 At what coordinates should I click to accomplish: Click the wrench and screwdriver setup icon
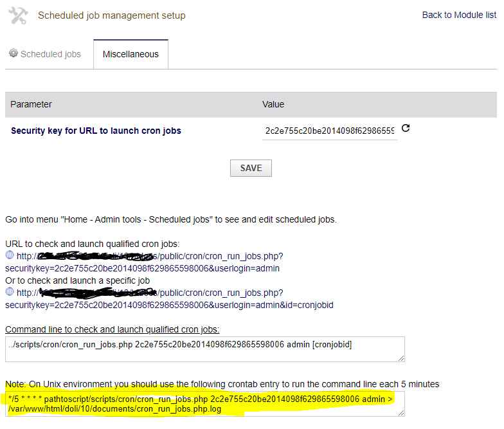(18, 15)
